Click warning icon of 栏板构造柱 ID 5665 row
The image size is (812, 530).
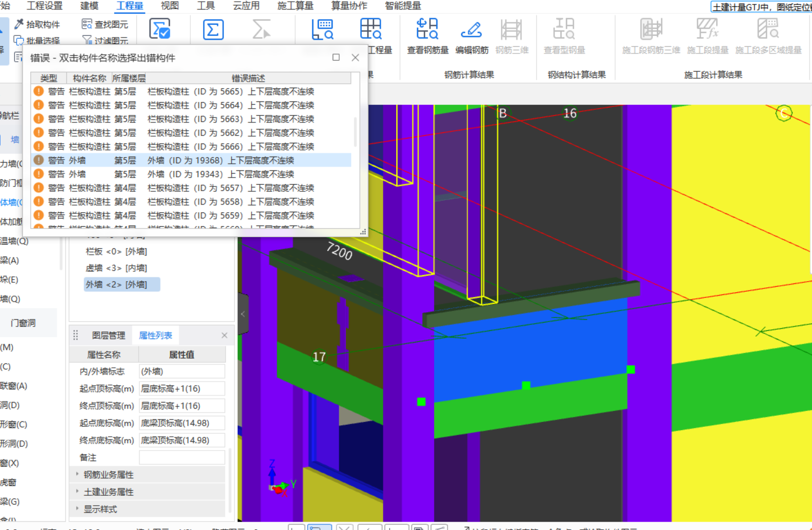[39, 91]
